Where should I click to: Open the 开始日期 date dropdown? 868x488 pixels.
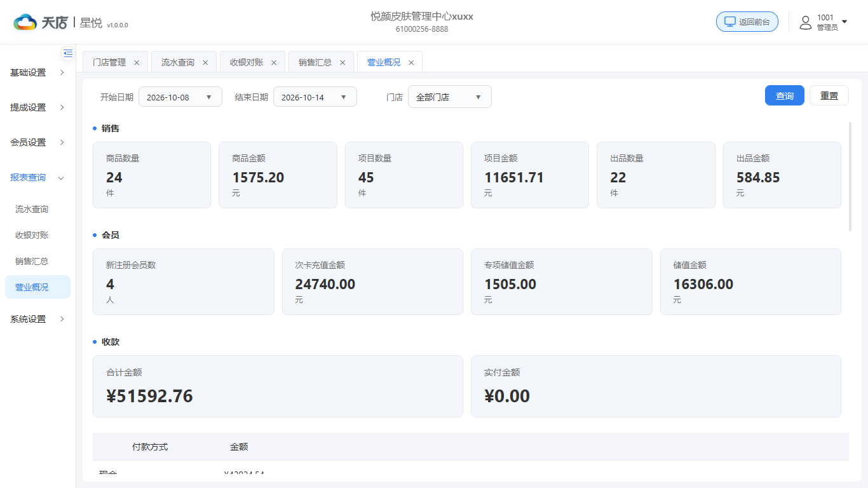point(180,97)
